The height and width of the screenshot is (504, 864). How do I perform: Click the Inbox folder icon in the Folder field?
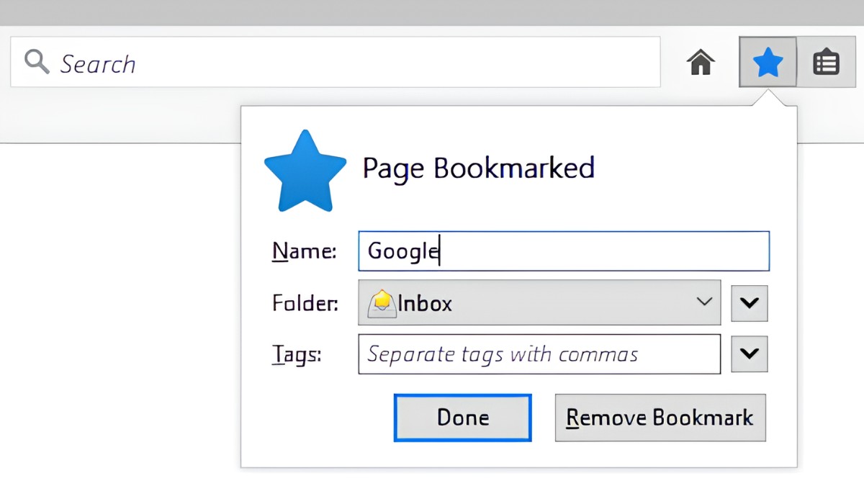tap(380, 303)
